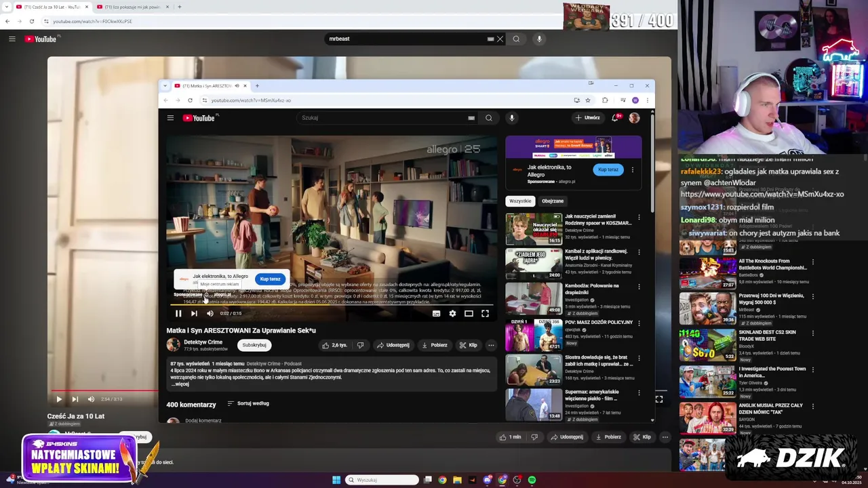The width and height of the screenshot is (868, 488).
Task: Open Przetrwaj 100 Dni w Więzieniu video
Action: coord(707,308)
